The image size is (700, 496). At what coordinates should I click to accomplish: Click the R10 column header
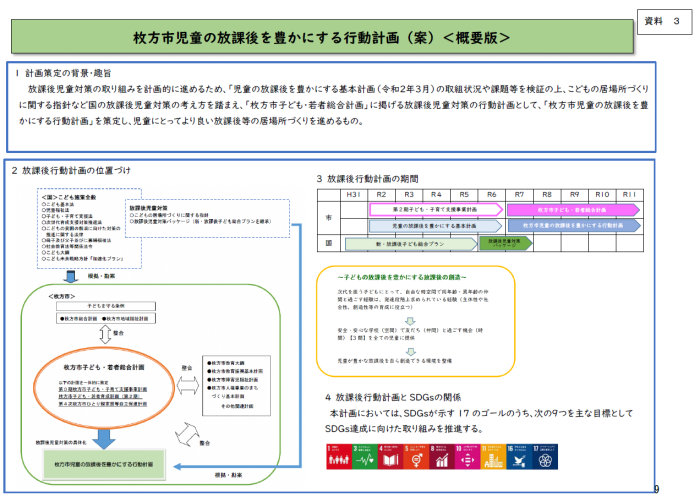click(x=602, y=195)
